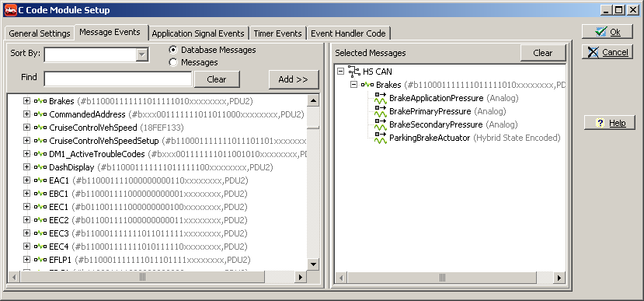The image size is (644, 301).
Task: Open the Application Signal Events tab
Action: click(198, 33)
